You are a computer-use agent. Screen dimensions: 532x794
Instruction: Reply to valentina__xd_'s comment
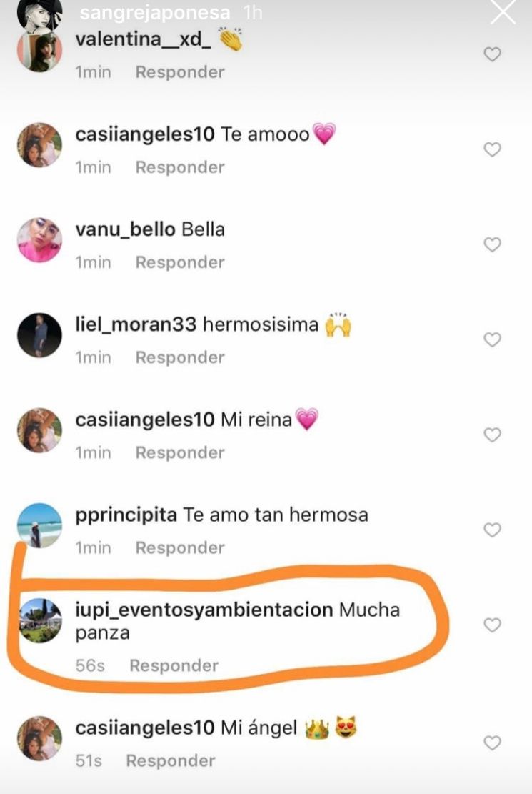180,72
